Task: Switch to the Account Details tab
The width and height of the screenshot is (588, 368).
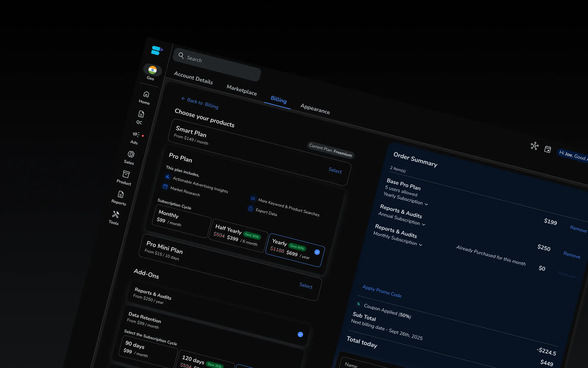Action: (x=193, y=78)
